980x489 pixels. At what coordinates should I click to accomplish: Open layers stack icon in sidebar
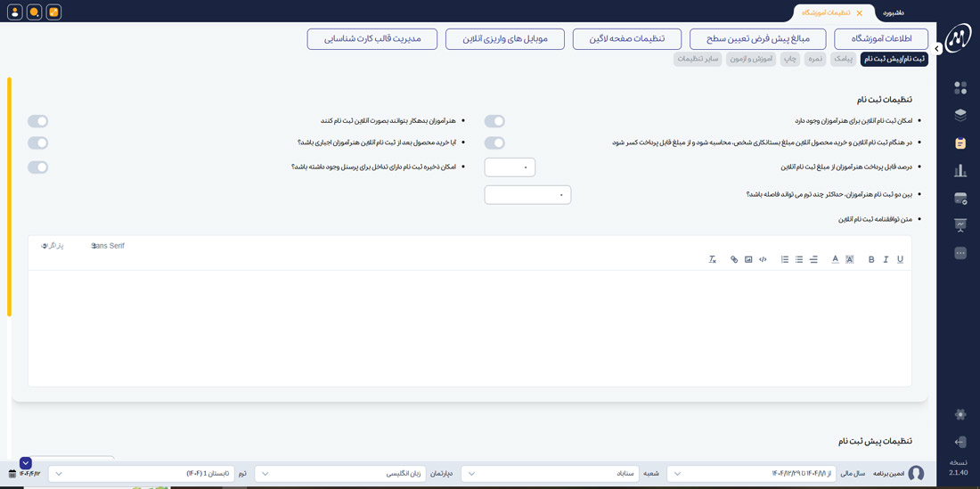click(x=960, y=115)
